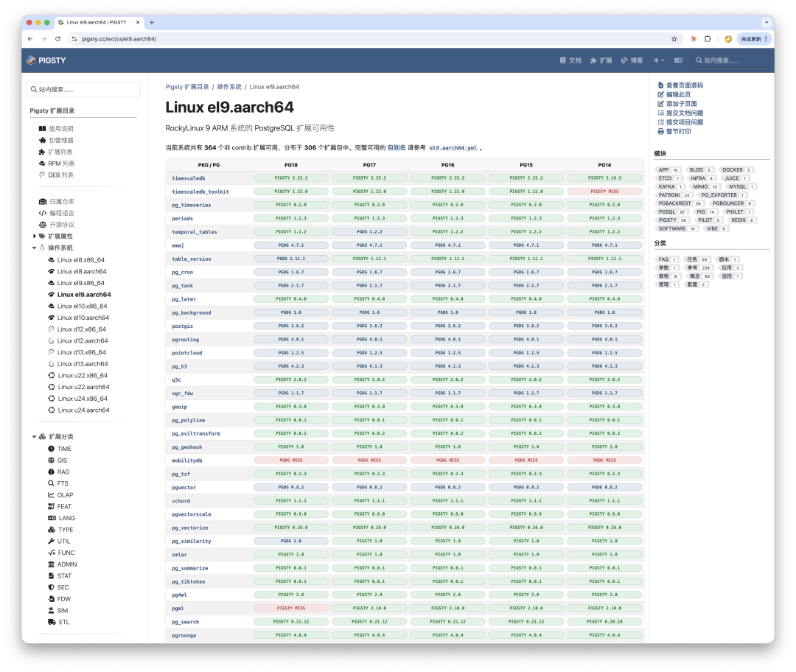The image size is (796, 672).
Task: Bookmark this page with the star icon
Action: tap(674, 39)
